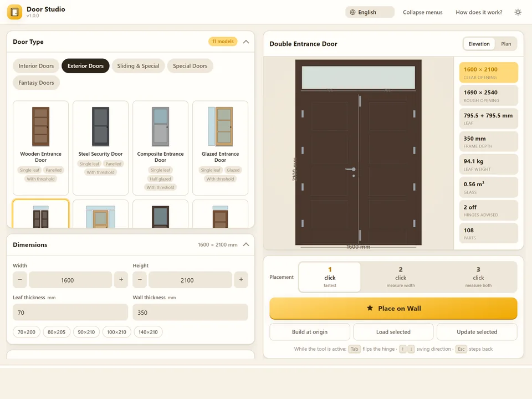The height and width of the screenshot is (399, 532).
Task: Increase height with the plus button
Action: point(241,280)
